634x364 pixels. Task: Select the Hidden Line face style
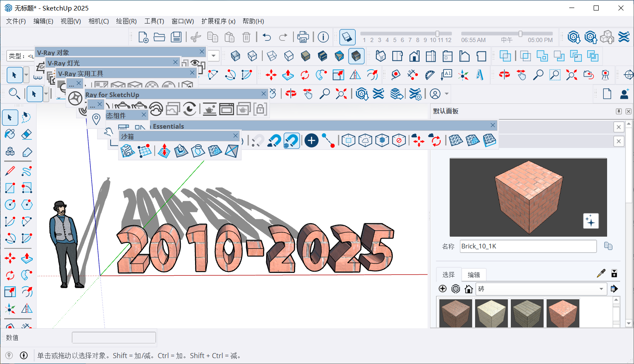point(289,55)
